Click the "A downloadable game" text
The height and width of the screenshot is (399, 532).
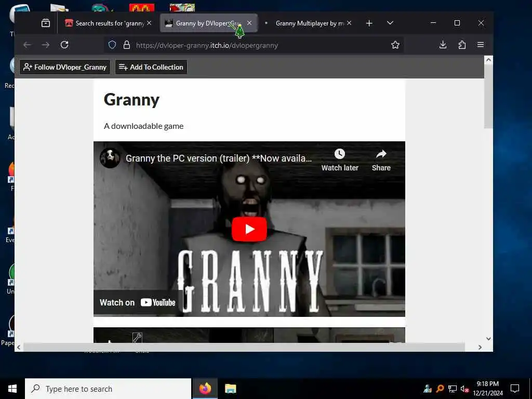[143, 126]
